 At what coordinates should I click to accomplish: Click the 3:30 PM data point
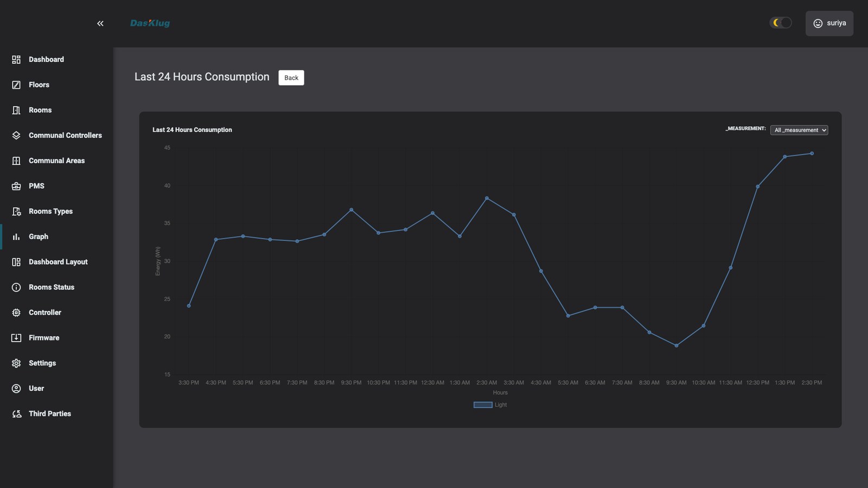coord(189,306)
